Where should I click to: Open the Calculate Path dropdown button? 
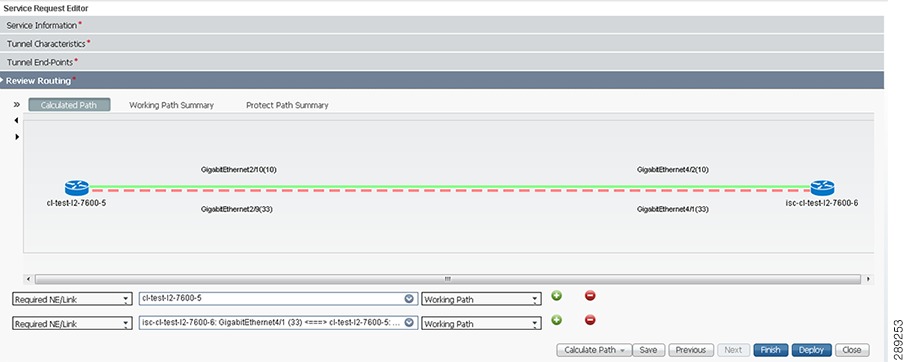click(594, 350)
